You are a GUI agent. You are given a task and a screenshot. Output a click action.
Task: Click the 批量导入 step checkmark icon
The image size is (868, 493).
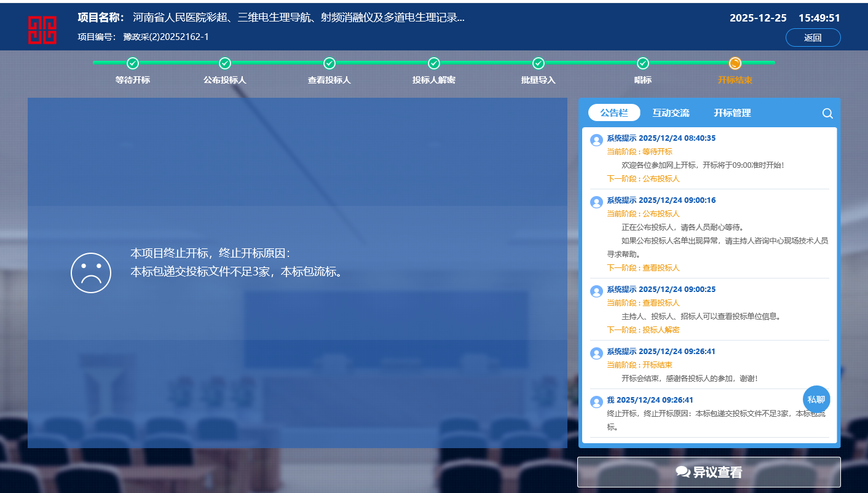(x=539, y=63)
